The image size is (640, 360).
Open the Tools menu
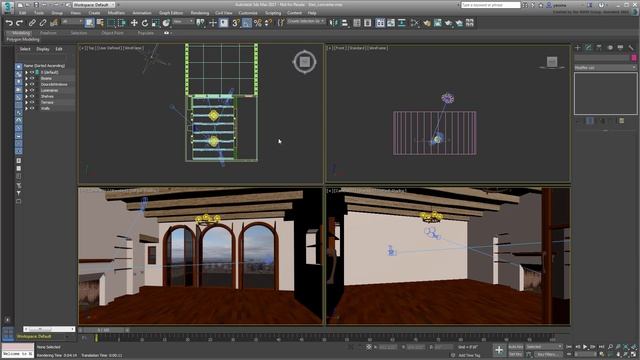[39, 13]
